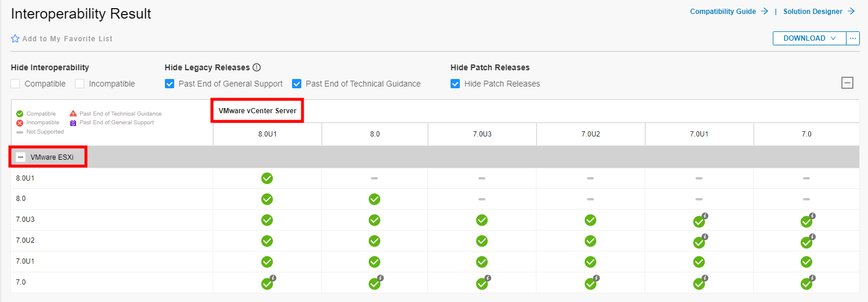Image resolution: width=868 pixels, height=302 pixels.
Task: Click compatible icon for ESXi 8.0 and vCenter 8.0U1
Action: tap(267, 199)
